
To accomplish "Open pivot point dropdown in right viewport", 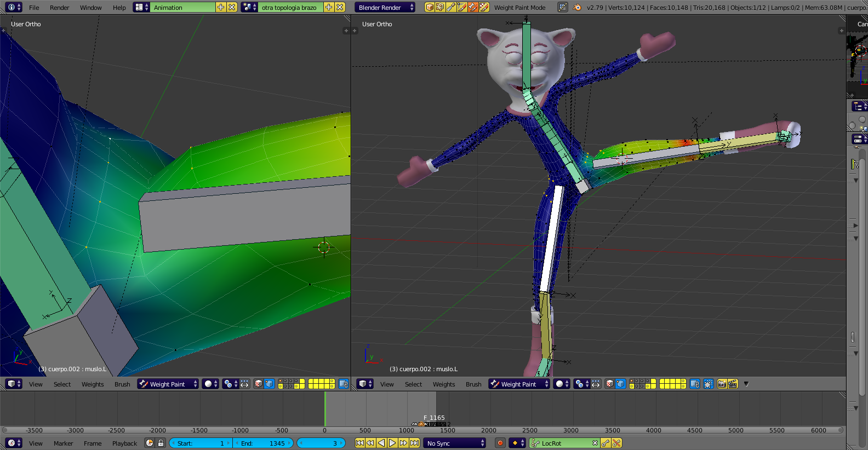I will coord(581,384).
